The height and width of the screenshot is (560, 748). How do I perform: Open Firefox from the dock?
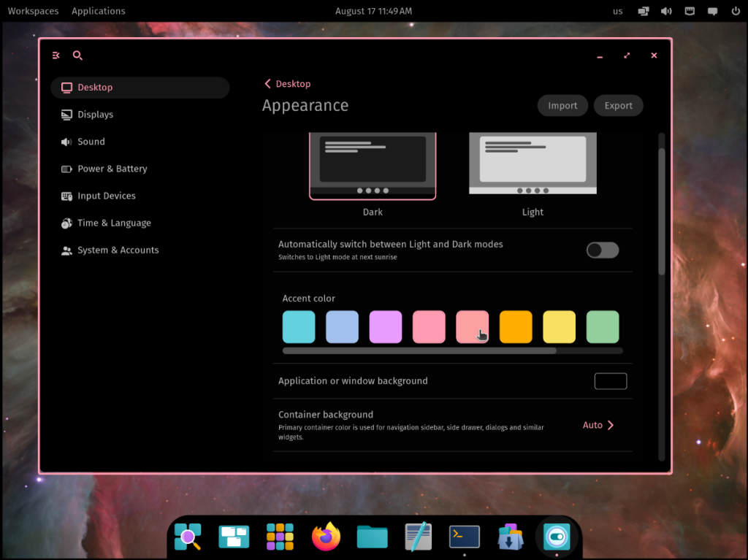(x=326, y=537)
